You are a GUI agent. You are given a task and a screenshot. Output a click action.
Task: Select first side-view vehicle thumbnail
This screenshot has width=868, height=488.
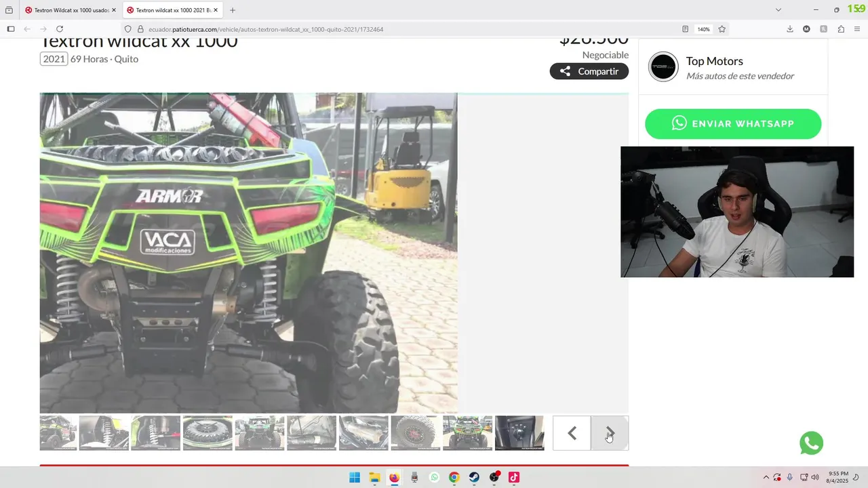(x=58, y=433)
